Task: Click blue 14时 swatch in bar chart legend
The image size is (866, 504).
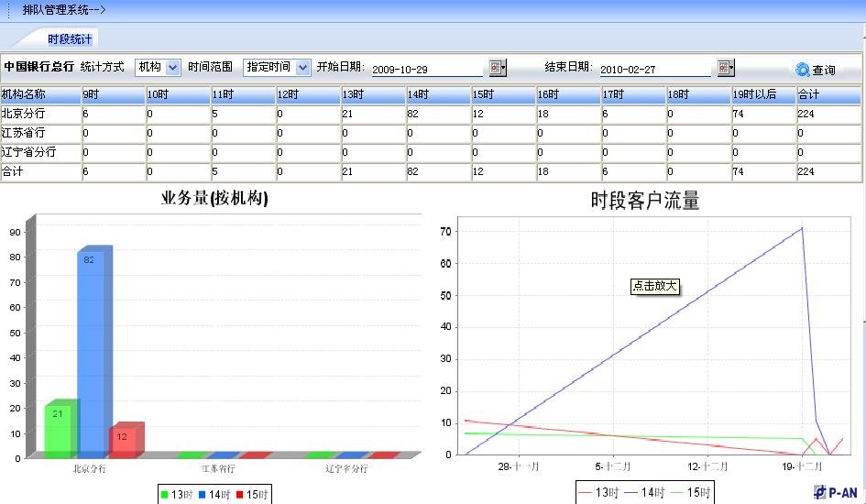Action: coord(203,495)
